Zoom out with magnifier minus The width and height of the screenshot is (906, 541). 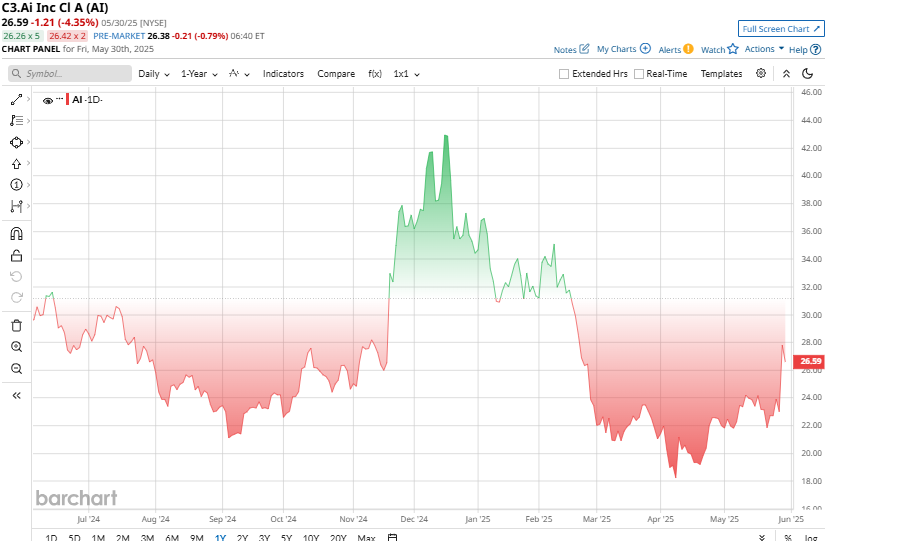(x=16, y=369)
